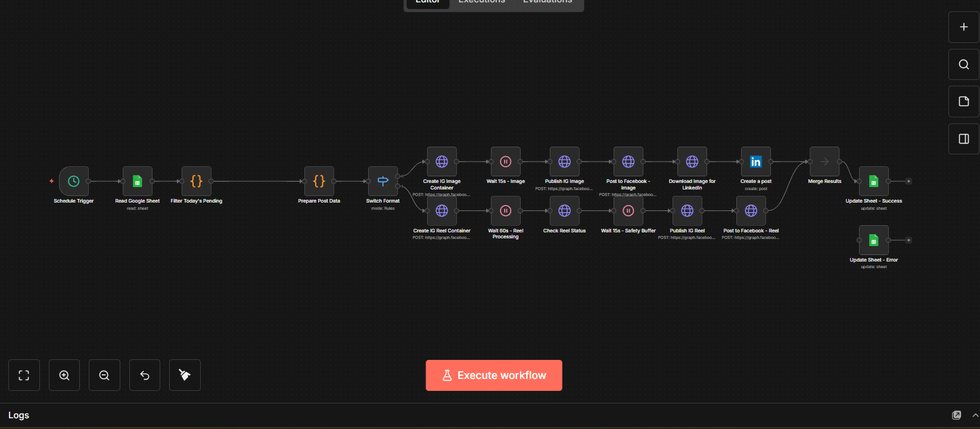This screenshot has height=429, width=980.
Task: Select the Wait 15s - Image node
Action: pos(506,161)
